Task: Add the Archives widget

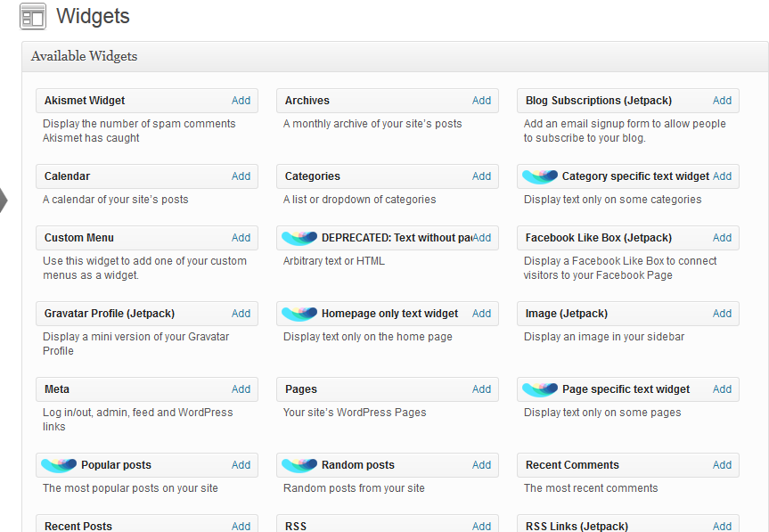Action: [481, 101]
